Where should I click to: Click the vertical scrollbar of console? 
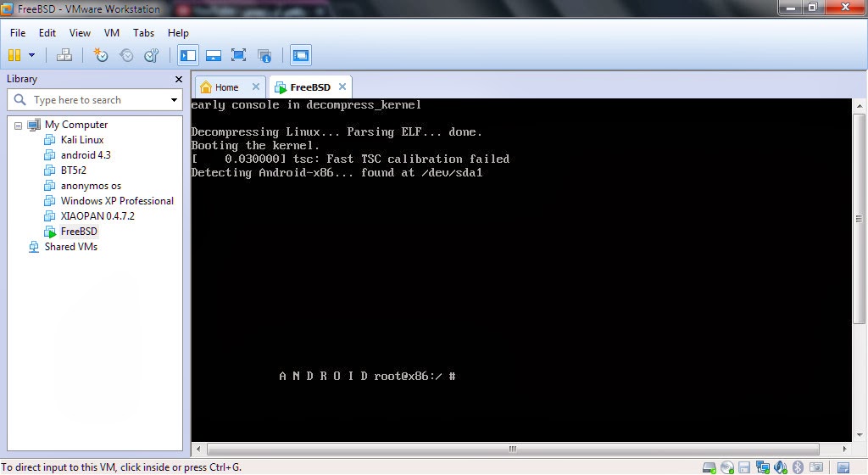[x=860, y=219]
